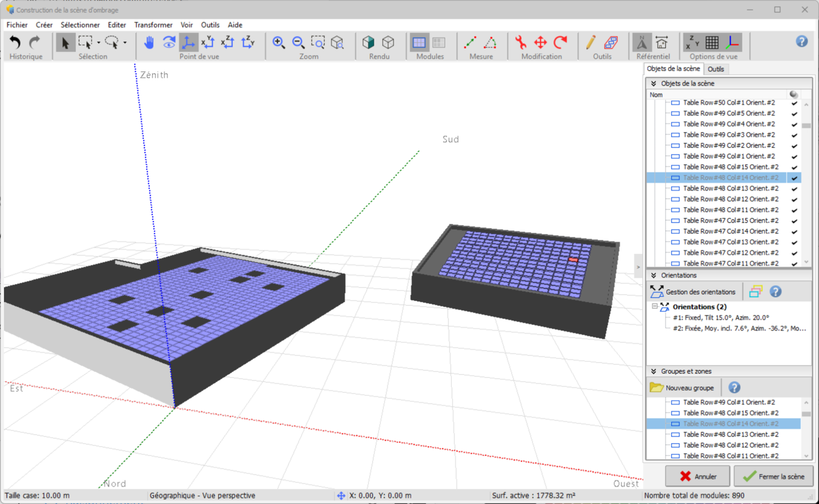This screenshot has height=504, width=819.
Task: Collapse the Orientations section header
Action: point(653,275)
